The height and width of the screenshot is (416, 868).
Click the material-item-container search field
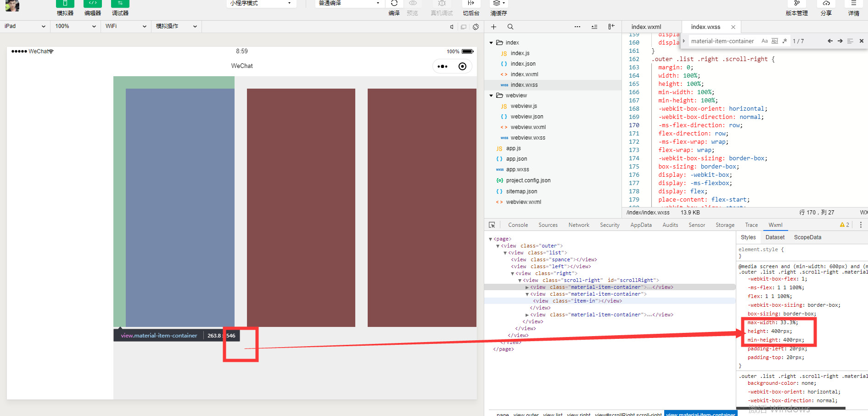723,41
